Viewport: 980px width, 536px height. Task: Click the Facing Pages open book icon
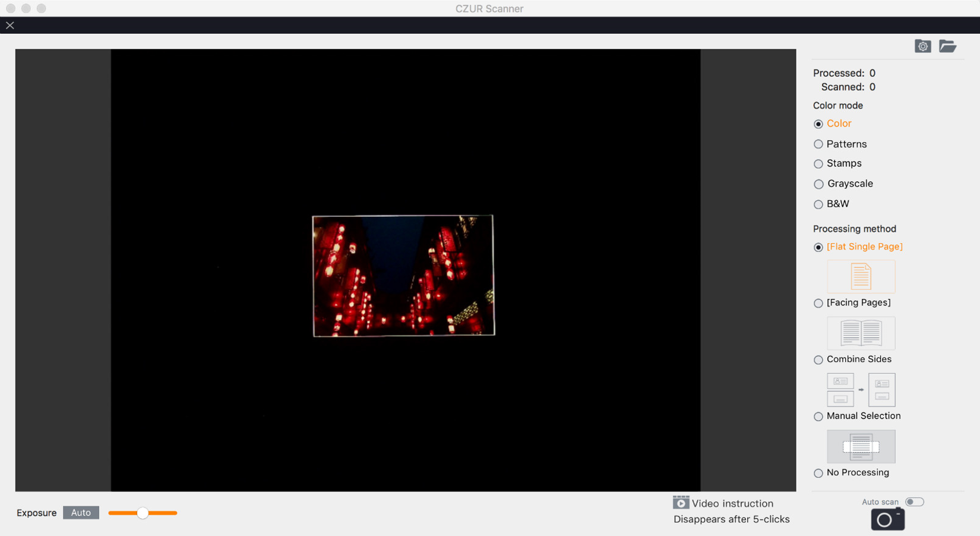(861, 333)
